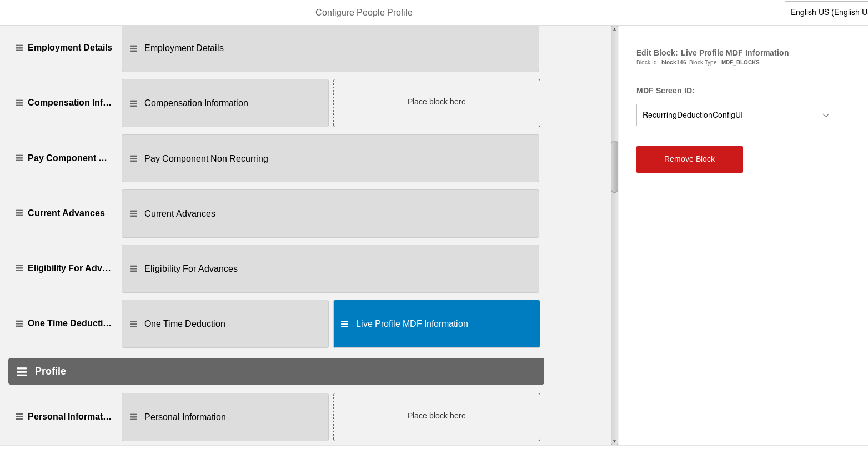Open the MDF Screen ID dropdown
This screenshot has height=449, width=868.
(x=736, y=115)
